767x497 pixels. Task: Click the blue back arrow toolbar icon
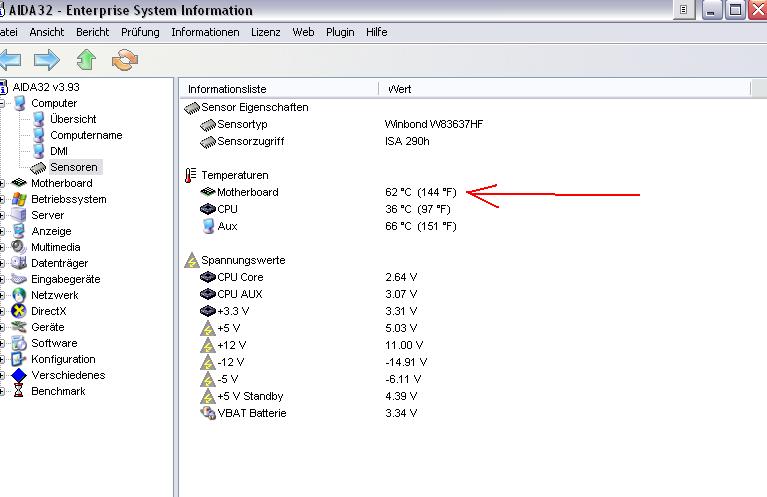[x=10, y=60]
